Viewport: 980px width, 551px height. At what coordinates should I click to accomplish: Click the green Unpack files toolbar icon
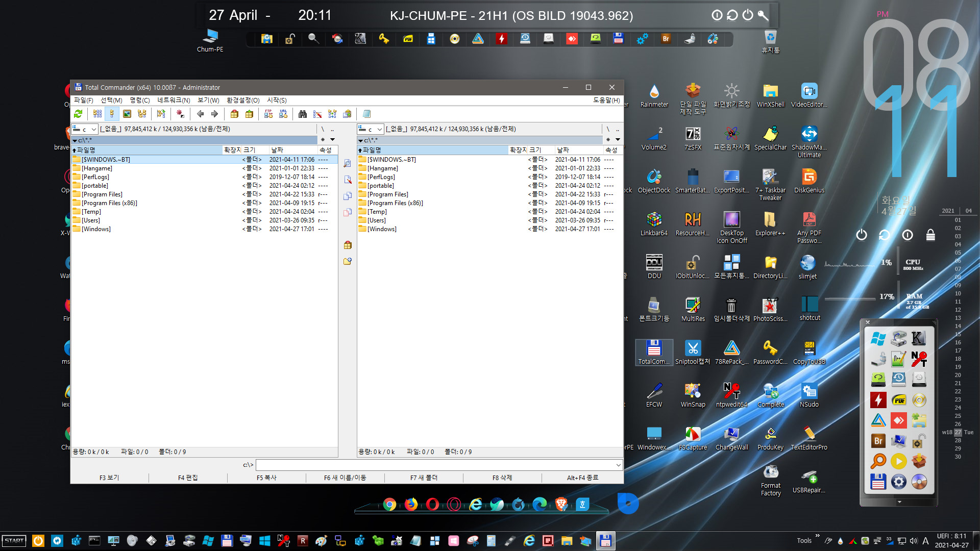click(249, 114)
